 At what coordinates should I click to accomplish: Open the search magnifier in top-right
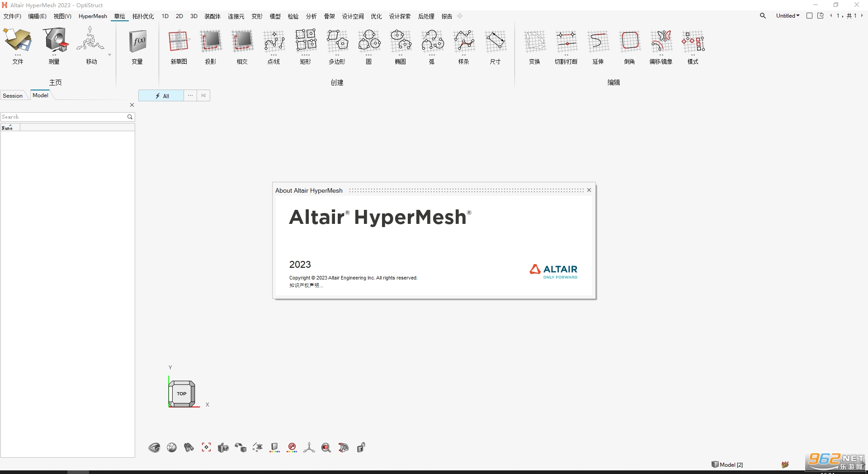[x=763, y=16]
